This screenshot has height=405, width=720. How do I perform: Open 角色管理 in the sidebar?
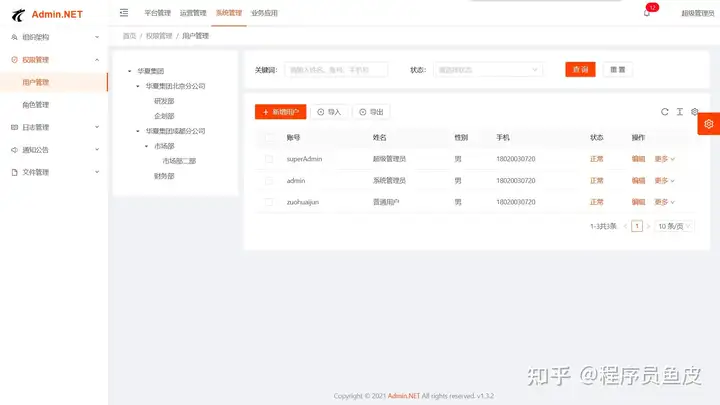click(54, 105)
